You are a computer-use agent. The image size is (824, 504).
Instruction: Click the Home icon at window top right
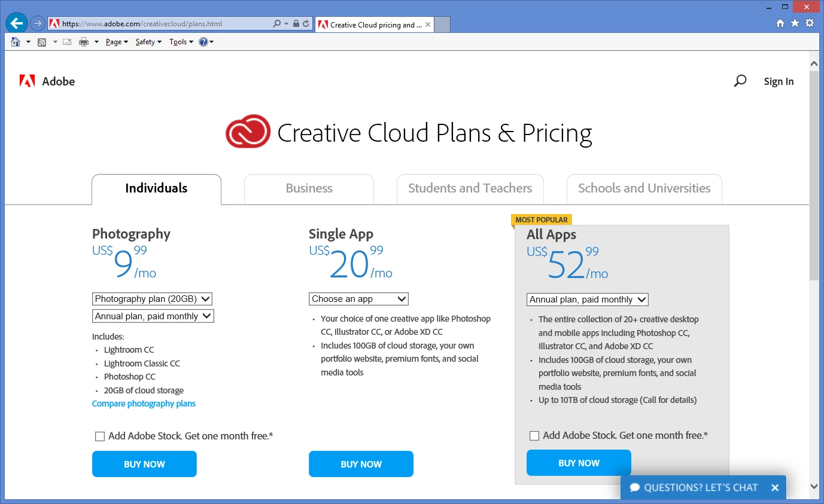click(x=780, y=23)
